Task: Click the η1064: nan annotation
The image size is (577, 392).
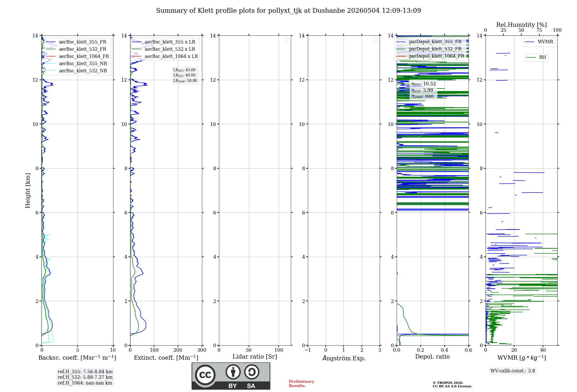Action: [x=422, y=96]
